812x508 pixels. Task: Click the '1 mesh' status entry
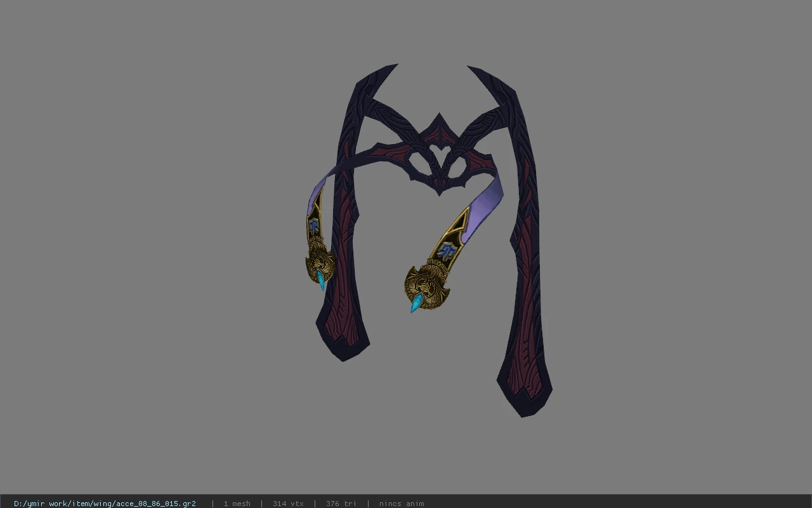pyautogui.click(x=237, y=504)
